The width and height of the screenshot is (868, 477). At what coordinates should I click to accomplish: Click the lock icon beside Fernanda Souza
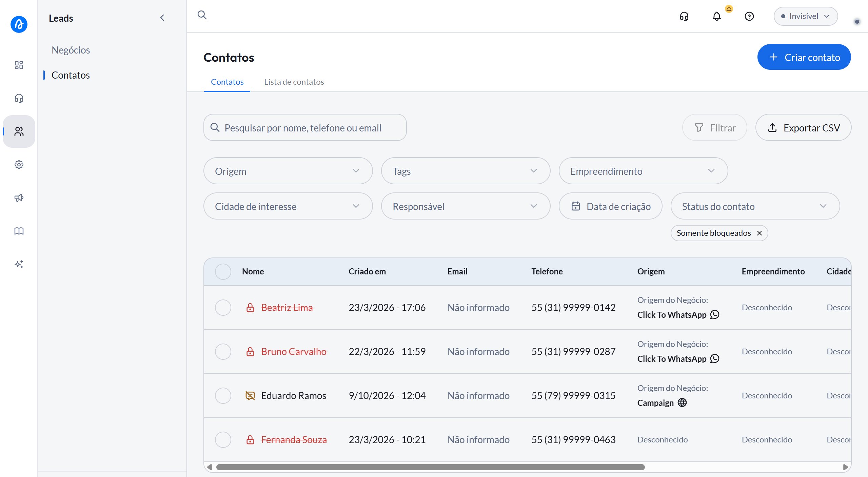coord(250,440)
